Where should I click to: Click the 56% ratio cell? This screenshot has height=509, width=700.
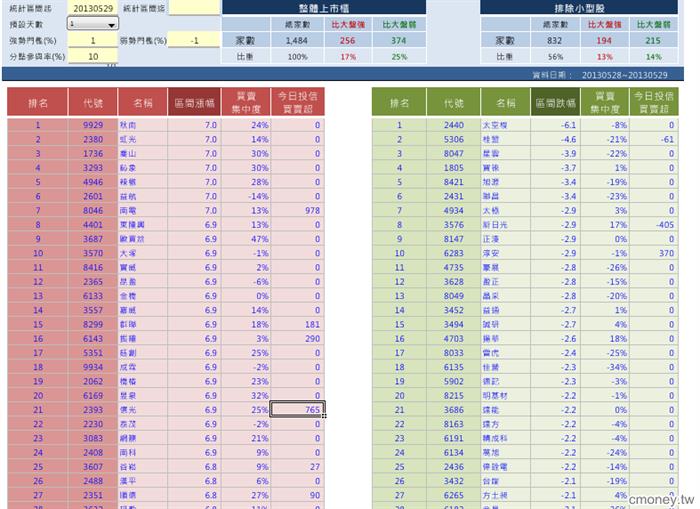coord(555,57)
